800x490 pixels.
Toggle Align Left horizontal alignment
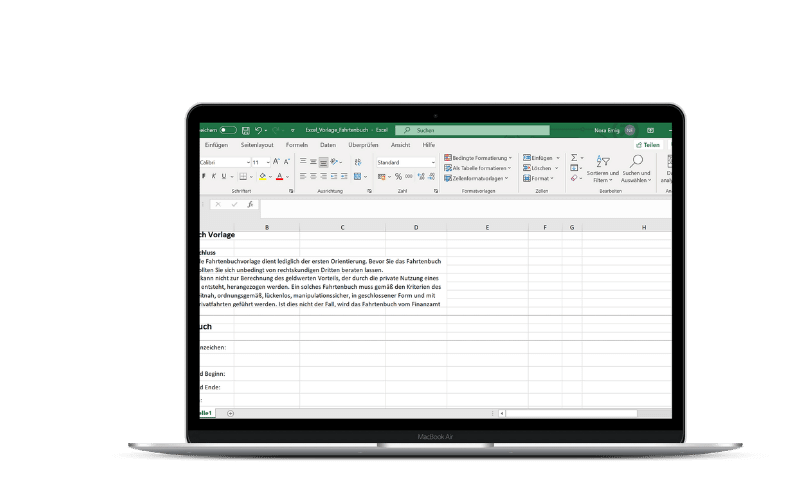(x=303, y=176)
